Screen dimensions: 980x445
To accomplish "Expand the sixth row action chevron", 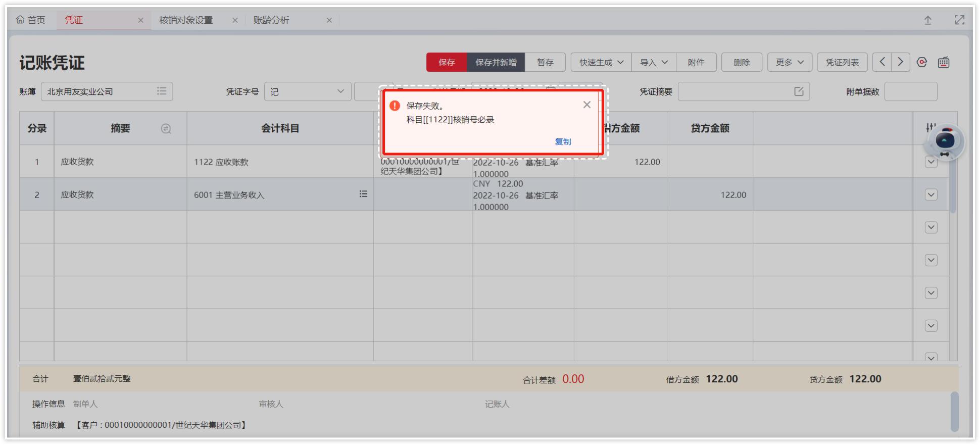I will tap(931, 326).
